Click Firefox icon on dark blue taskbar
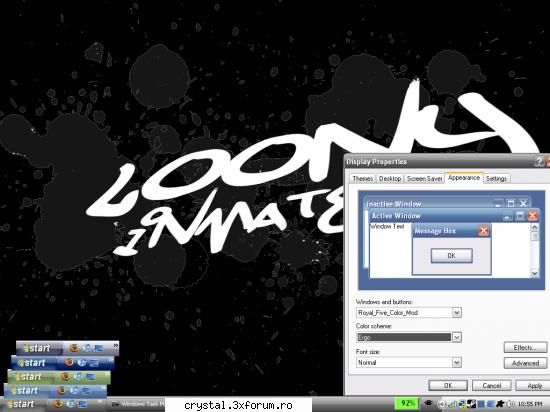This screenshot has height=412, width=550. click(69, 362)
